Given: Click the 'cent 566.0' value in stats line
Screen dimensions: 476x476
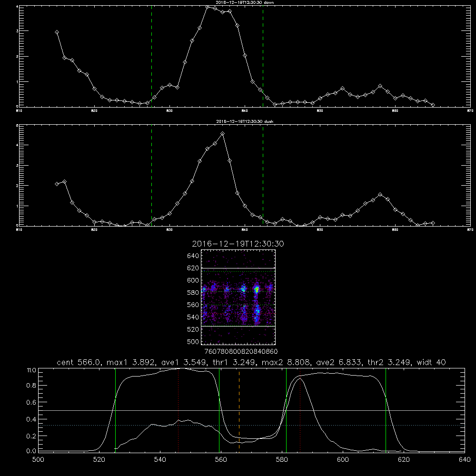Looking at the screenshot, I should (x=79, y=362).
